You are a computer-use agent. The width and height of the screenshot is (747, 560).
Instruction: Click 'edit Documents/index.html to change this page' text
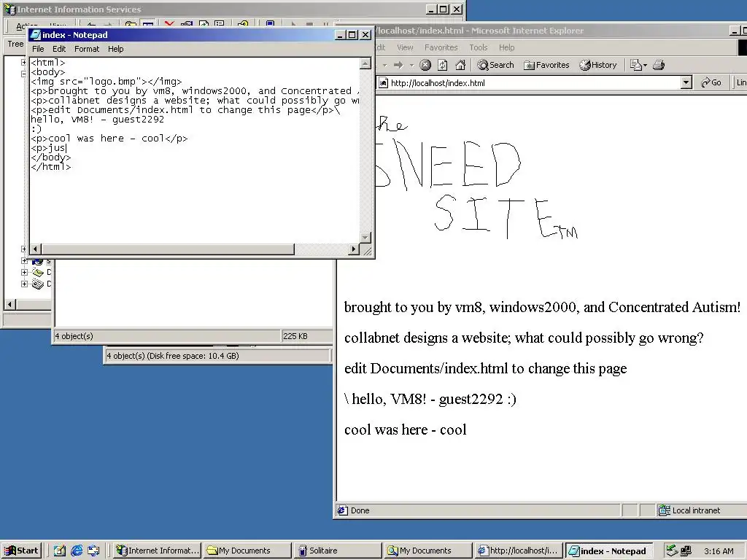point(485,368)
